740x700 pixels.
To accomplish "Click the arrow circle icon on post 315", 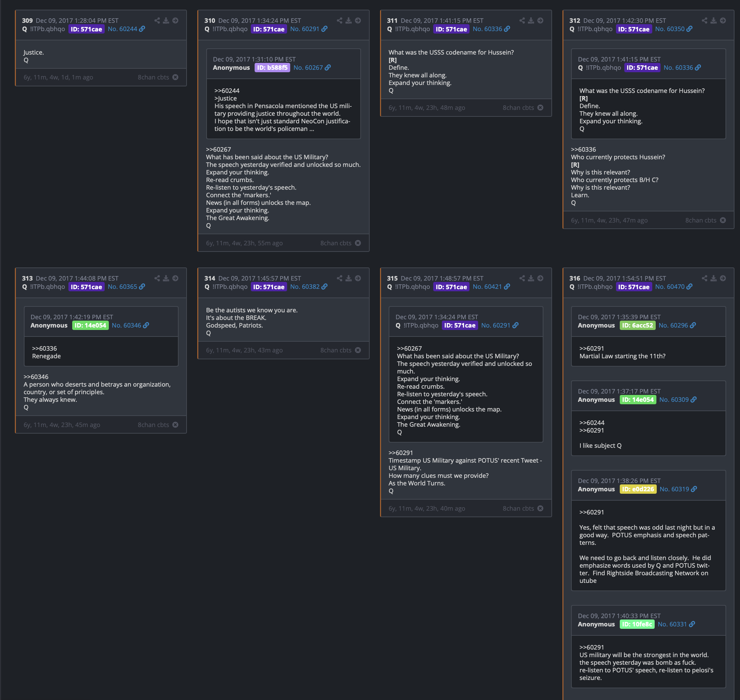I will click(x=540, y=278).
